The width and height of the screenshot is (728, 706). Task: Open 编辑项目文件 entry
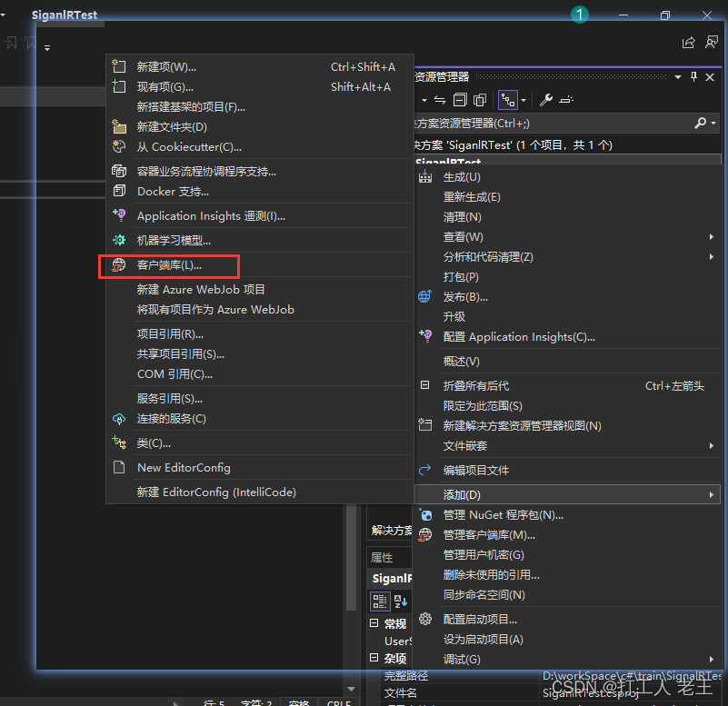567,470
